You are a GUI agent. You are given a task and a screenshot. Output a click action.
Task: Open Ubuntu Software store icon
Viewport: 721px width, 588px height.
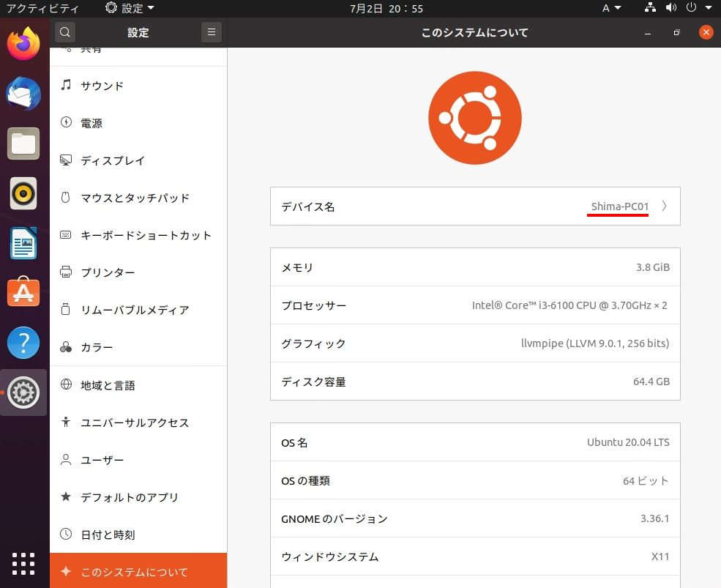23,292
